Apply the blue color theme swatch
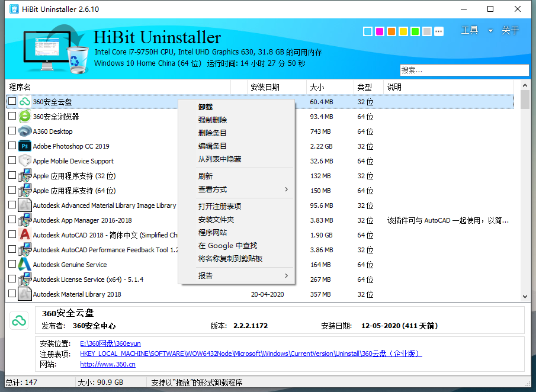 368,31
